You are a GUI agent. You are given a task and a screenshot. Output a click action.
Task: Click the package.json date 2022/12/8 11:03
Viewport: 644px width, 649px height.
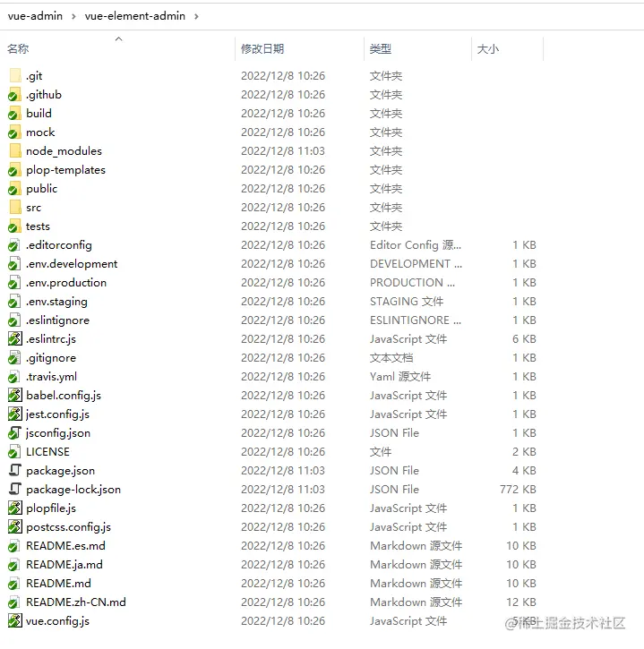(x=283, y=471)
